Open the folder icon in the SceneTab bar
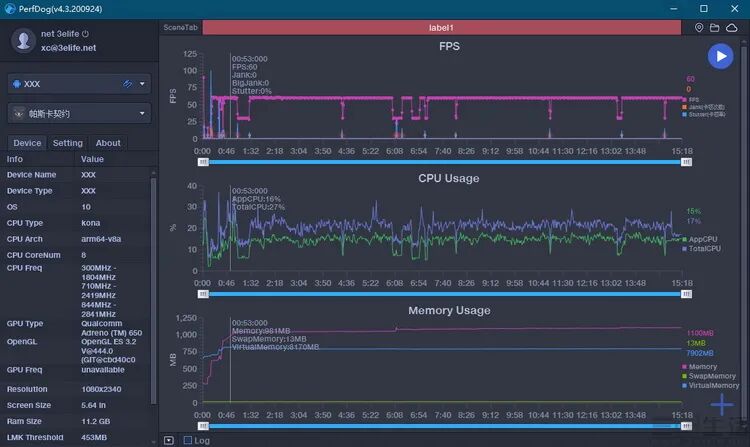750x447 pixels. coord(715,28)
